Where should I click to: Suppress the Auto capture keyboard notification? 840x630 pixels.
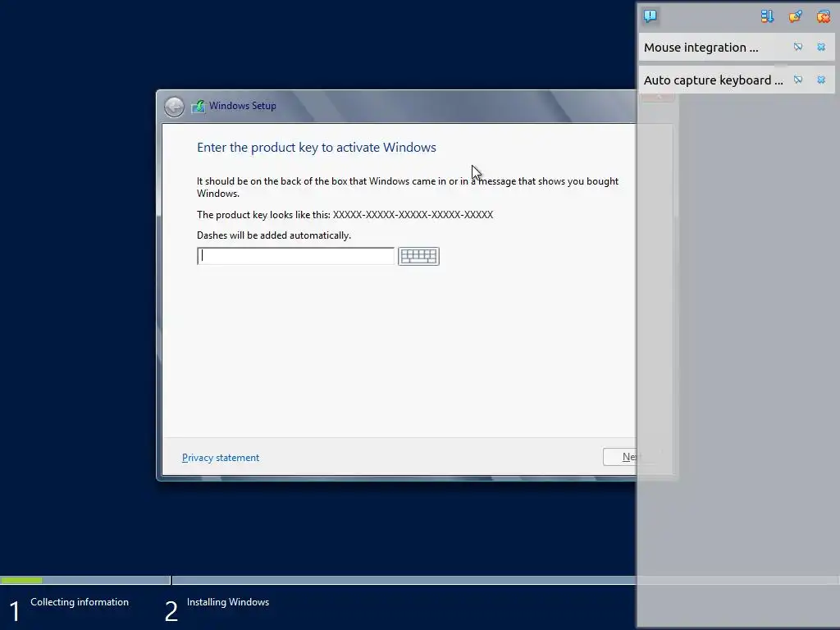pyautogui.click(x=798, y=80)
